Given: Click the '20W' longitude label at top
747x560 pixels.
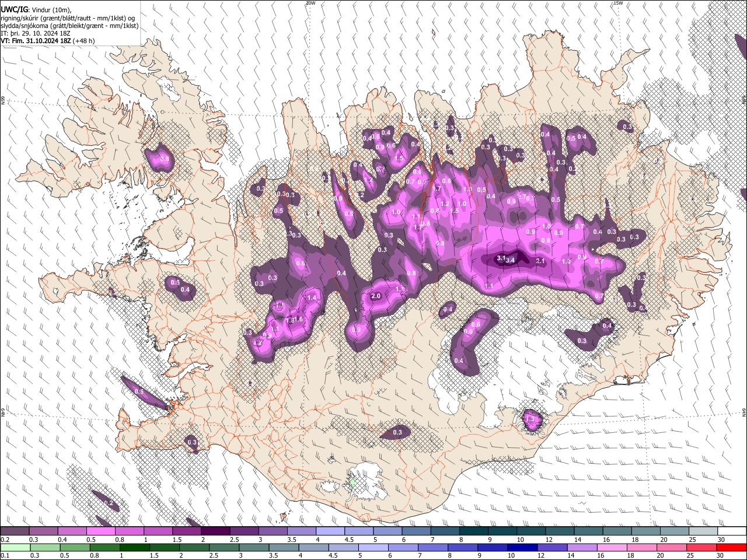Looking at the screenshot, I should (310, 3).
